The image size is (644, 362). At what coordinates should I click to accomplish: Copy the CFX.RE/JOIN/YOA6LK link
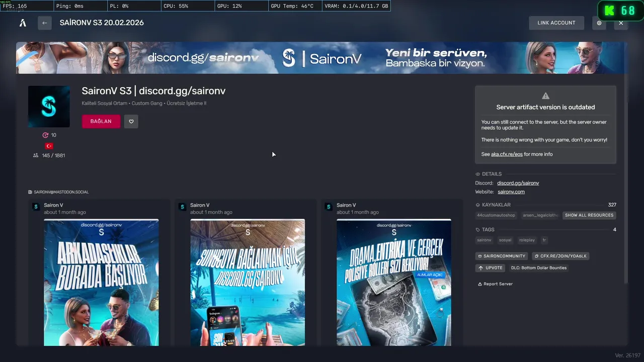point(560,256)
